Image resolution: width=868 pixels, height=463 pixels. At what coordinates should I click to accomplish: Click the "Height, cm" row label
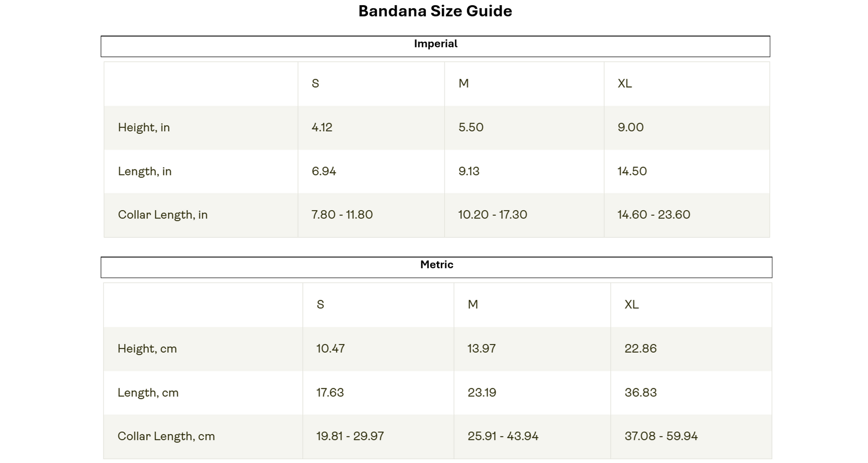147,349
